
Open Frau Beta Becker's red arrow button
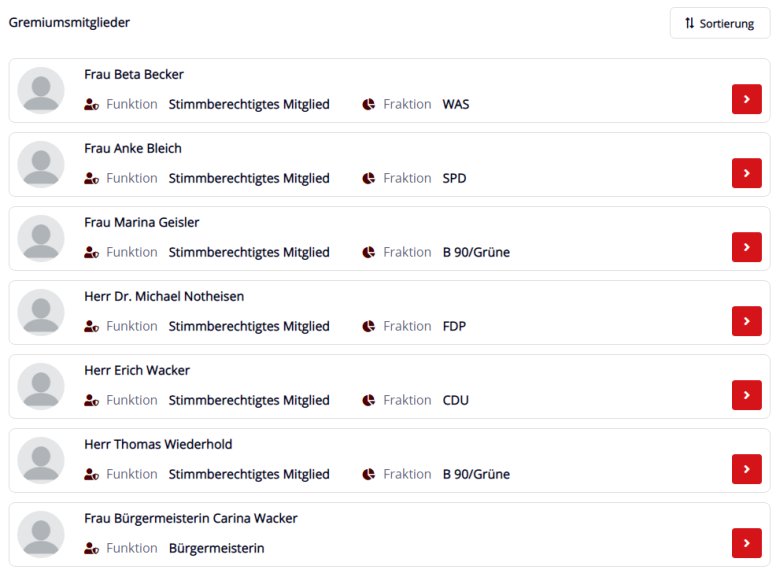tap(746, 99)
